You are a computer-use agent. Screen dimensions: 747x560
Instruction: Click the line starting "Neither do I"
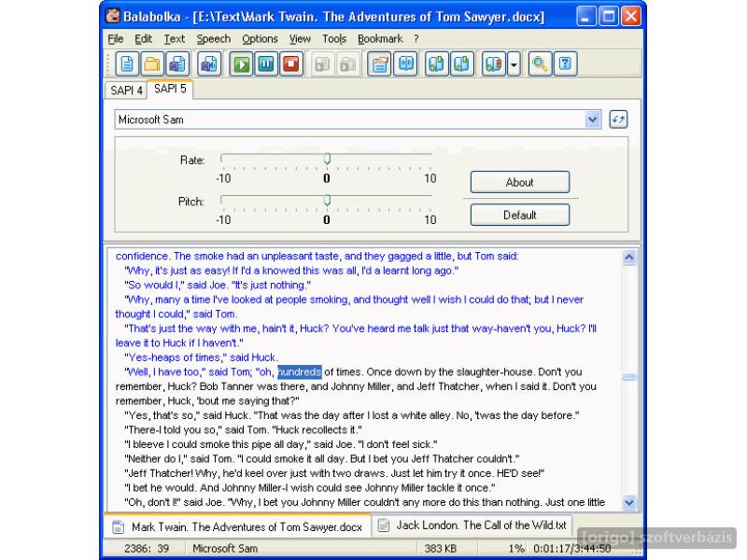tap(321, 459)
